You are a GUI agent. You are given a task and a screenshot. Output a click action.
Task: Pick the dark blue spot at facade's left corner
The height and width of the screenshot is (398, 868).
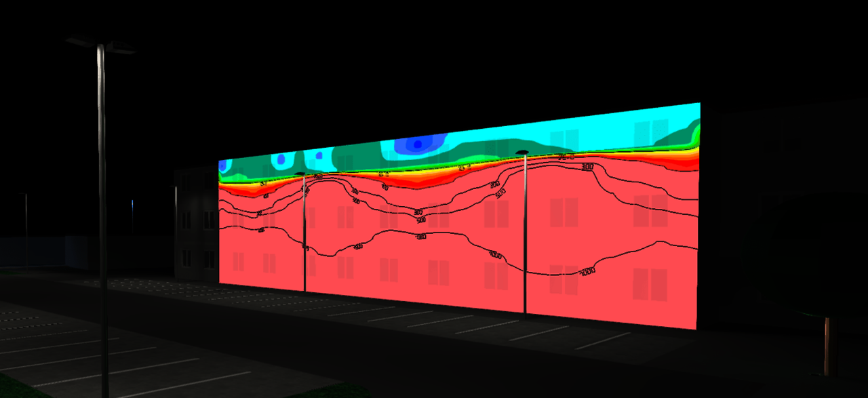point(222,165)
